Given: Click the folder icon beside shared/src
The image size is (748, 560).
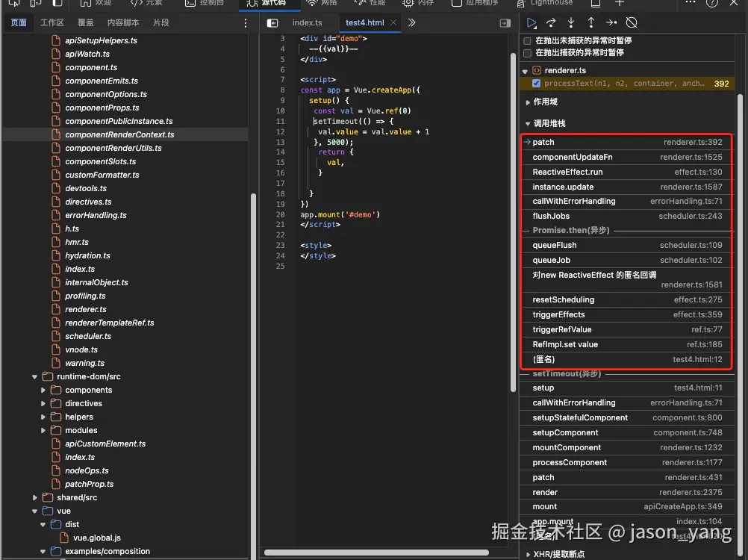Looking at the screenshot, I should pyautogui.click(x=48, y=497).
